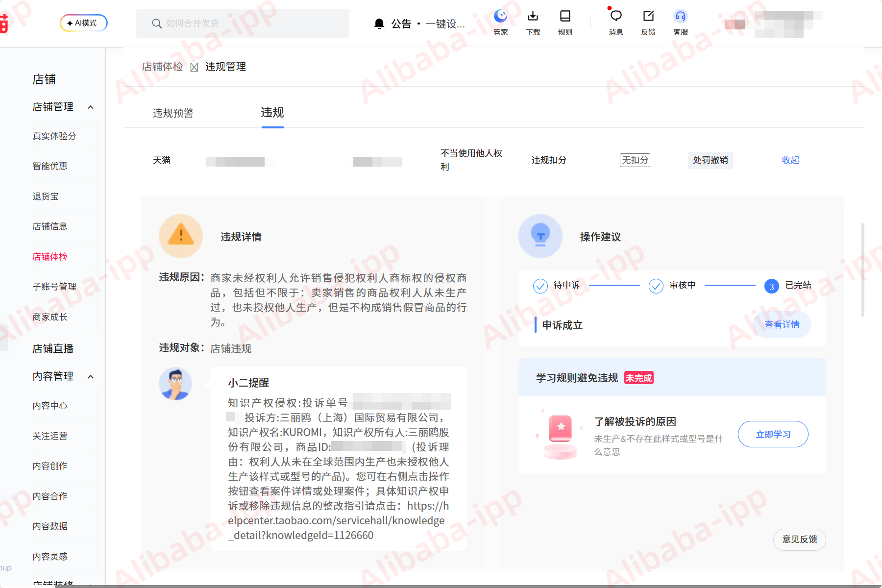Open 内容合作 in the sidebar
This screenshot has width=882, height=588.
(50, 496)
